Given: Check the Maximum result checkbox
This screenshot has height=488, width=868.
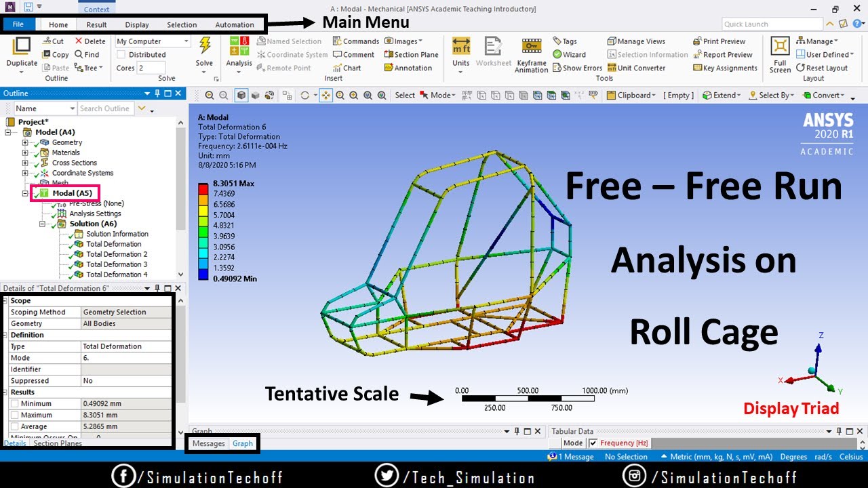Looking at the screenshot, I should [x=15, y=415].
